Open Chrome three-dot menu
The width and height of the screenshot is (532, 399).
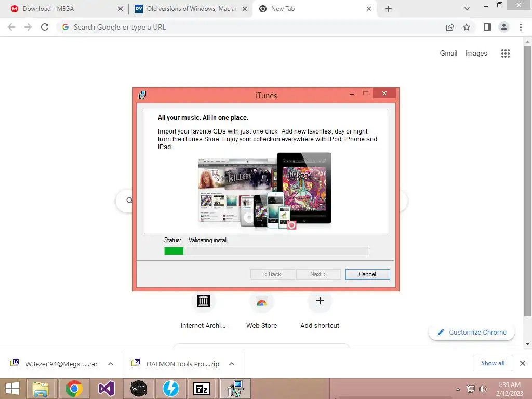[x=521, y=27]
